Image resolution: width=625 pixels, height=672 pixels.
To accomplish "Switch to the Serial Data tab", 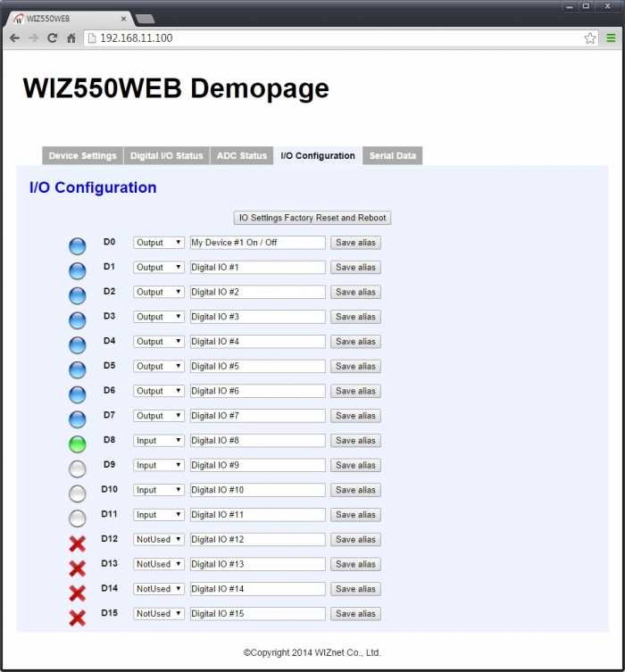I will [x=393, y=155].
